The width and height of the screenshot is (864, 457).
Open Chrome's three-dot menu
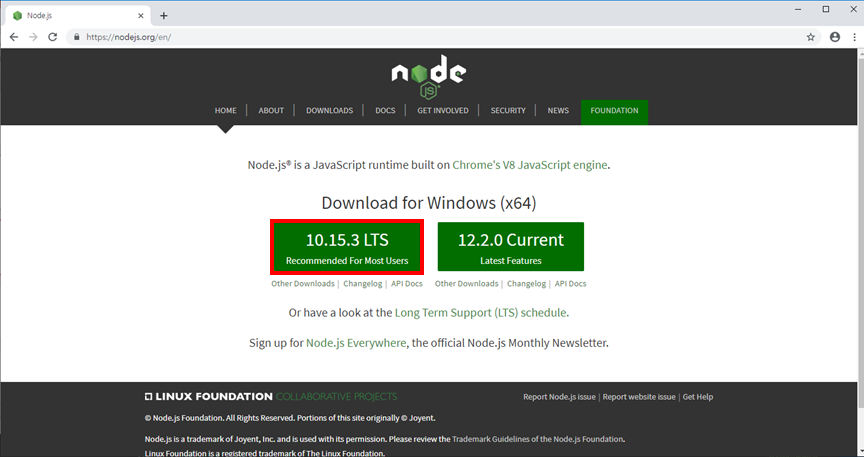point(855,37)
